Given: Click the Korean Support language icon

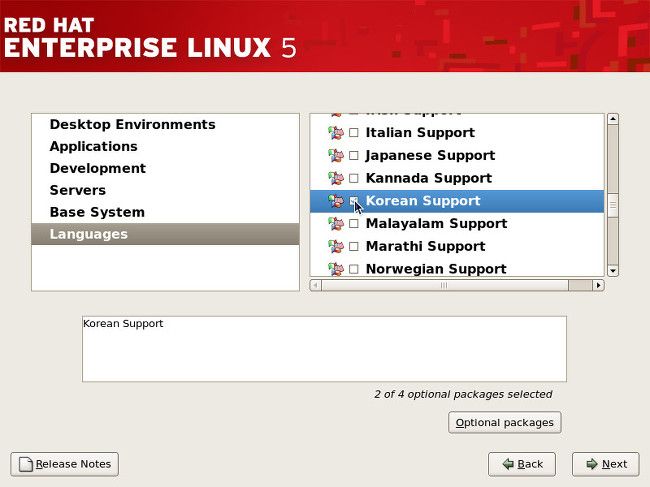Looking at the screenshot, I should pos(336,201).
